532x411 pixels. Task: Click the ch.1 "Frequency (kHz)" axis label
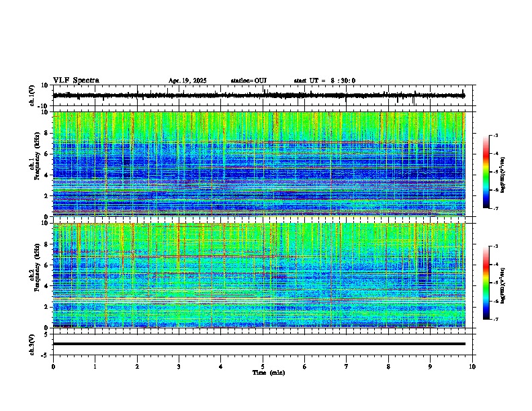click(x=37, y=156)
